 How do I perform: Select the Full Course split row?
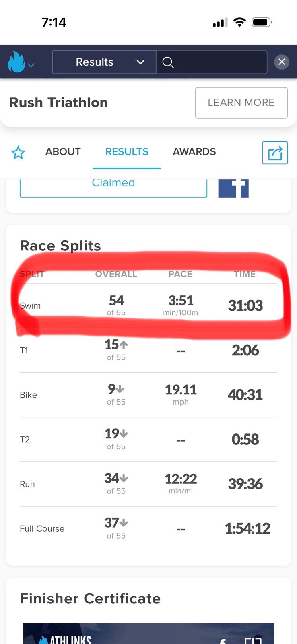(x=148, y=528)
